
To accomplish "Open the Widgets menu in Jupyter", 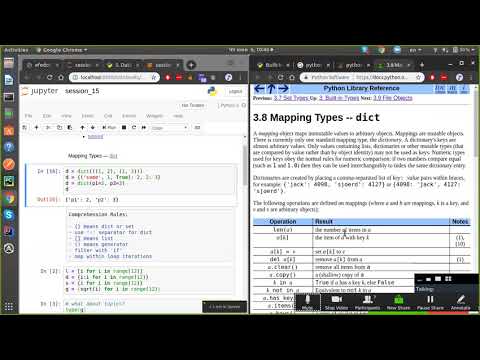I will 154,116.
